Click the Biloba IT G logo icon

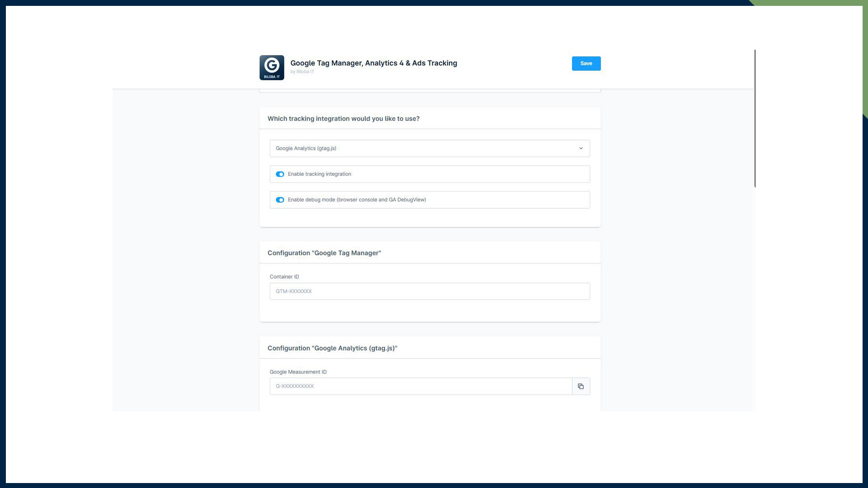272,68
